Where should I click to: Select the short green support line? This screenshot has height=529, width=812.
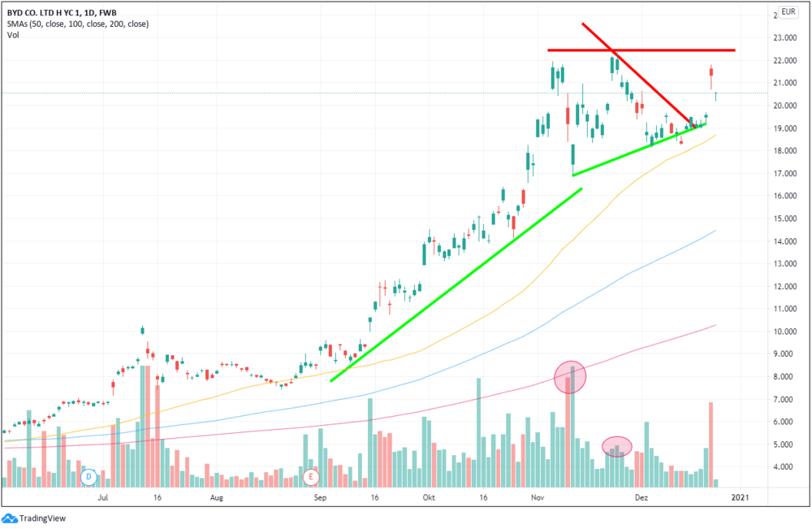pos(639,150)
